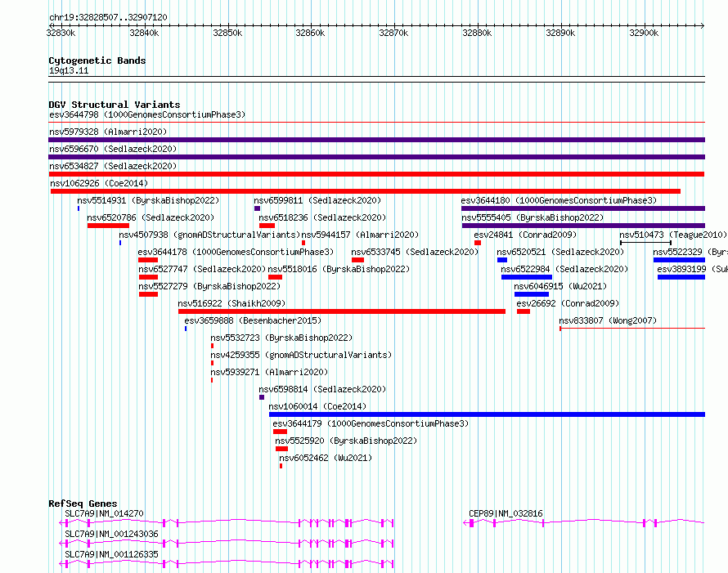Click the nsv516922 (Shaikh2009) label
The image size is (728, 573).
point(231,303)
